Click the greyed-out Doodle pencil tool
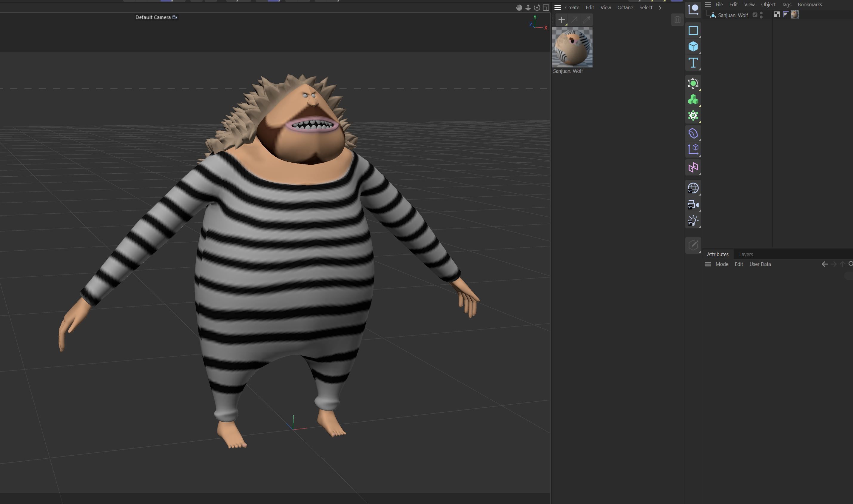Screen dimensions: 853x504 click(x=693, y=245)
